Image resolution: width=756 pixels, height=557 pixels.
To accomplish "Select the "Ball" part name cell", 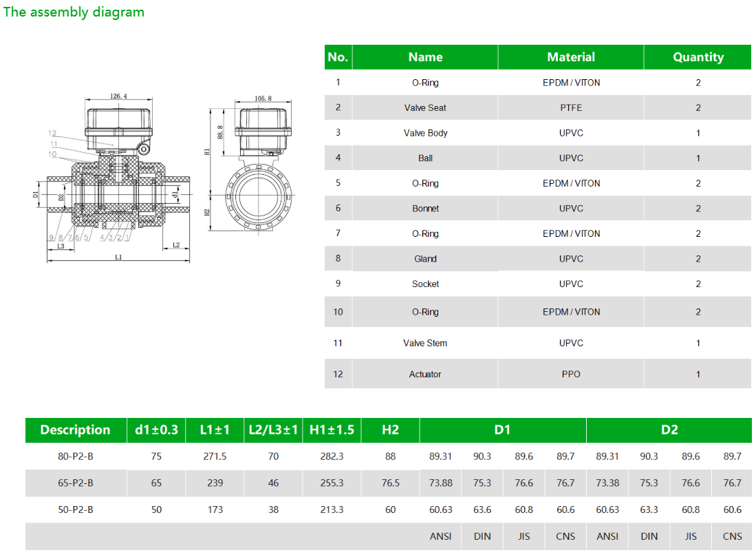I will point(425,158).
